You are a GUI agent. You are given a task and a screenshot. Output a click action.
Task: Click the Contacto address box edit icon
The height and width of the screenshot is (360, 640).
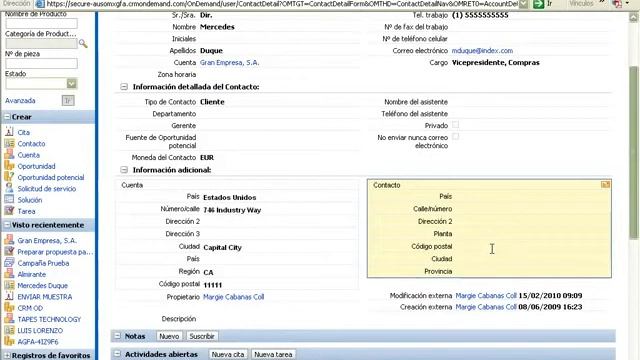click(x=605, y=184)
